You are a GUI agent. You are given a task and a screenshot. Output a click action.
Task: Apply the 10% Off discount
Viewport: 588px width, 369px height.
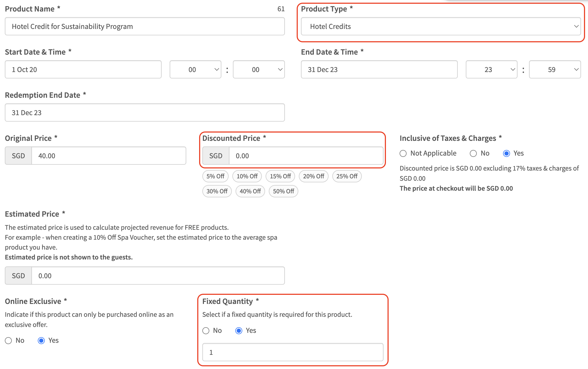click(x=247, y=176)
